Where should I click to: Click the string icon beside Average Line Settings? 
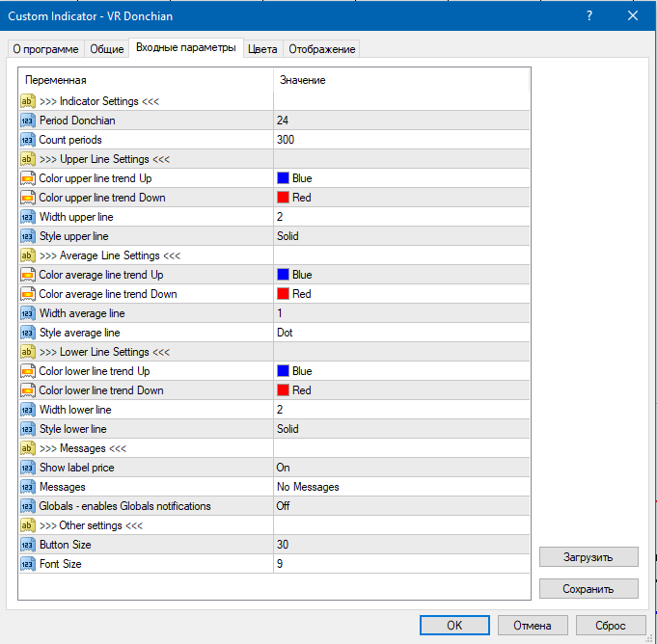tap(27, 255)
